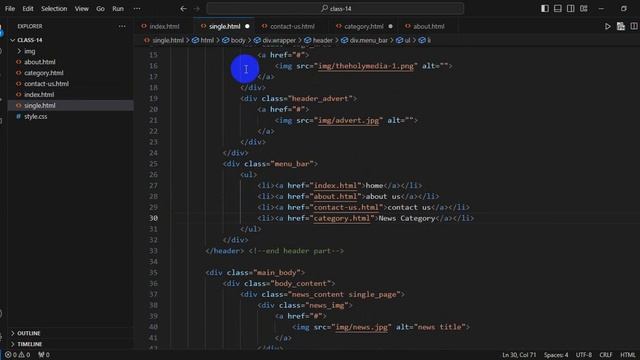The image size is (640, 360).
Task: Follow contact-us.html href link on line 29
Action: coord(346,207)
